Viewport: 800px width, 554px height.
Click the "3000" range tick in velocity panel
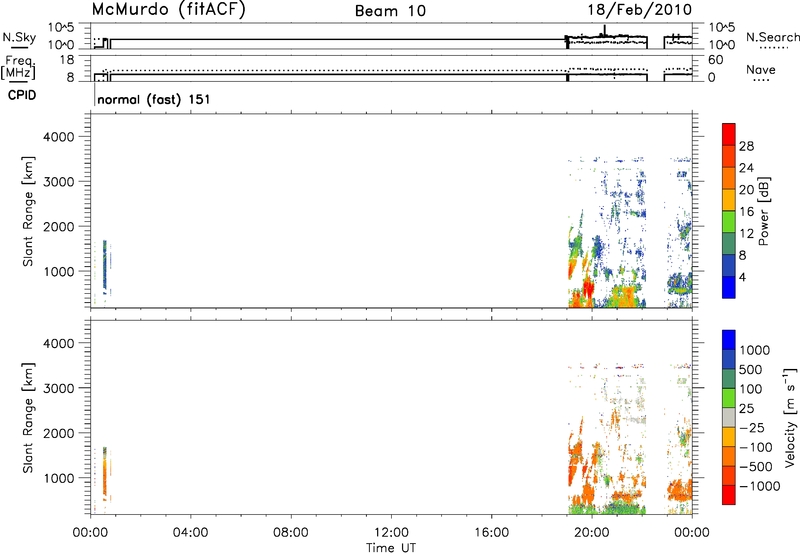tap(59, 388)
